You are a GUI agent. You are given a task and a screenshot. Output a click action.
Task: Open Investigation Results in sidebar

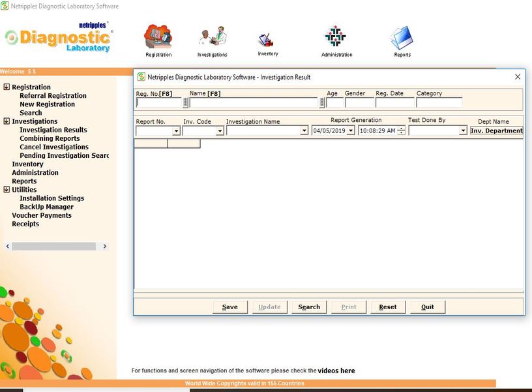click(53, 130)
